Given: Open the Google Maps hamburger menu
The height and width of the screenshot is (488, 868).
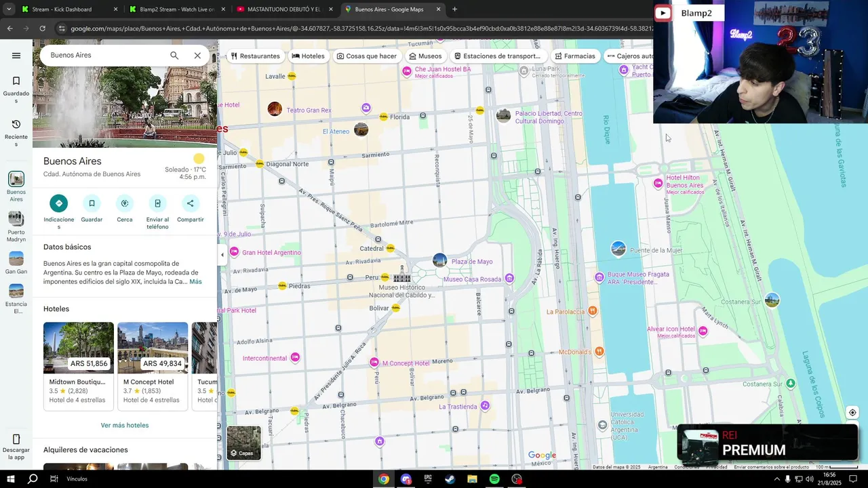Looking at the screenshot, I should pyautogui.click(x=16, y=56).
